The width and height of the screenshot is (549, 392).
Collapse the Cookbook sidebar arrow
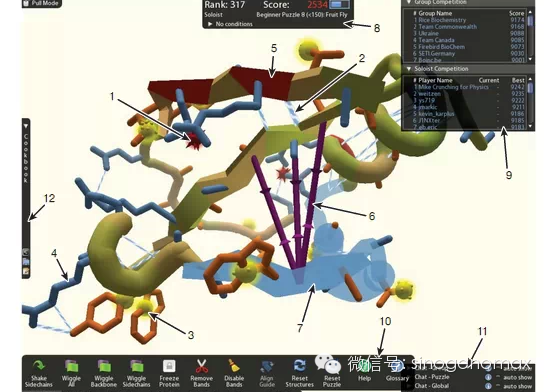[x=26, y=125]
